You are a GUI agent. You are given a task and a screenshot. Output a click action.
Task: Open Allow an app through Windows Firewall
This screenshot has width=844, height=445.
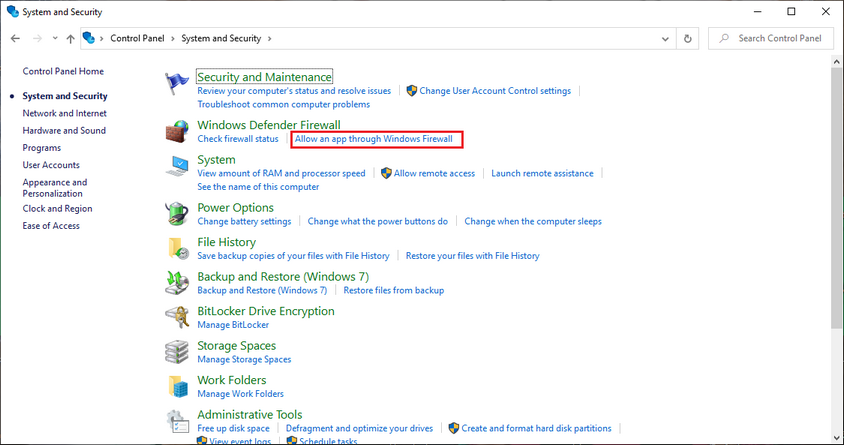(374, 139)
